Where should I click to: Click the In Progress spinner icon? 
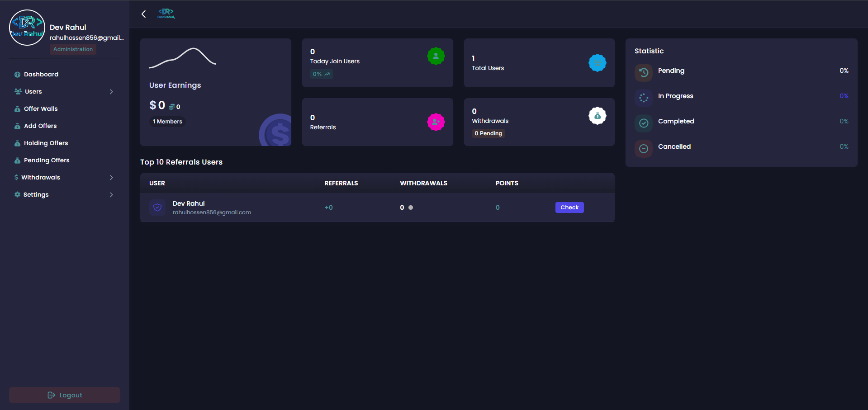coord(643,98)
